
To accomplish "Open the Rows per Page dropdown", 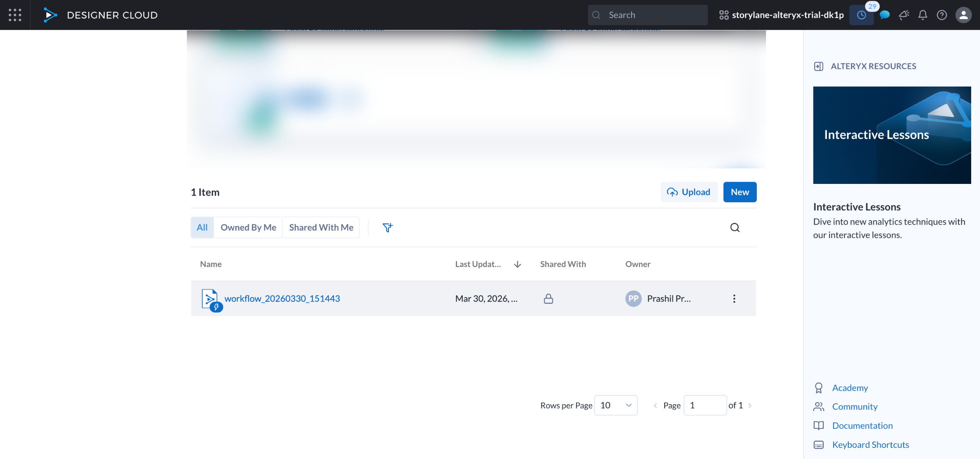I will coord(616,405).
